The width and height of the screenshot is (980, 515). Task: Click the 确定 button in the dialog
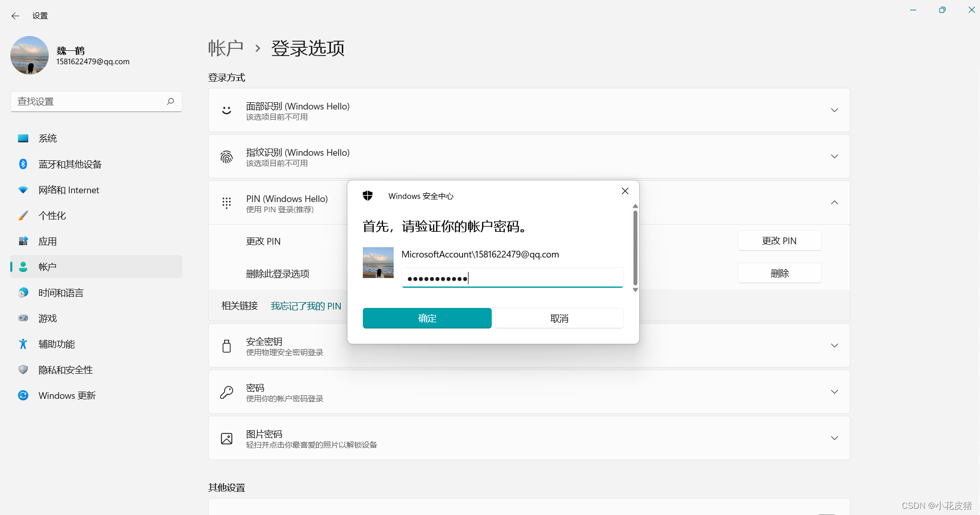[427, 318]
